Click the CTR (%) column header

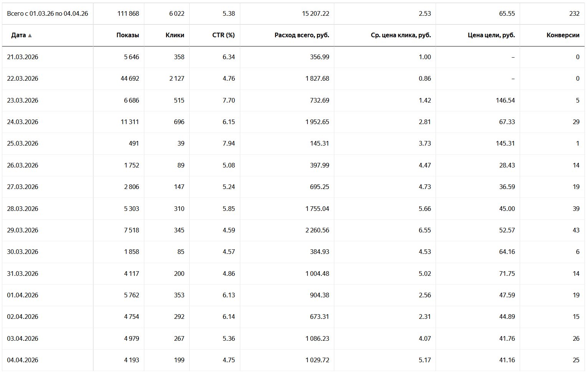click(x=223, y=35)
